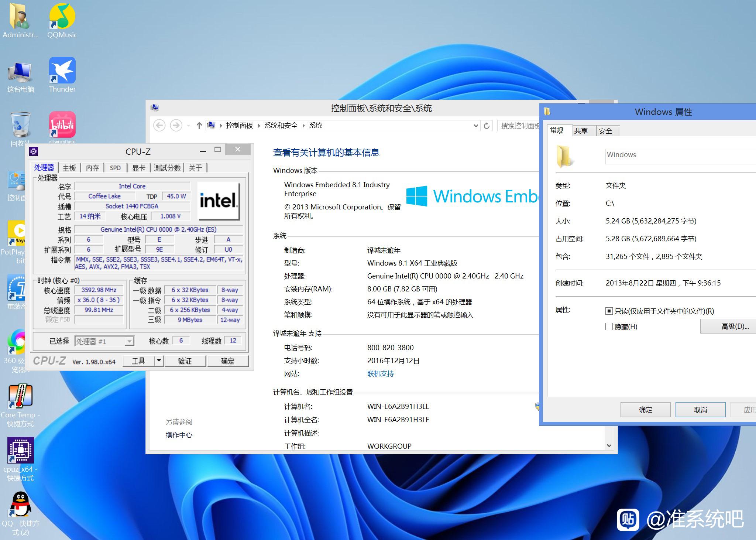Click the Control Panel window title icon
Image resolution: width=756 pixels, height=540 pixels.
tap(154, 108)
